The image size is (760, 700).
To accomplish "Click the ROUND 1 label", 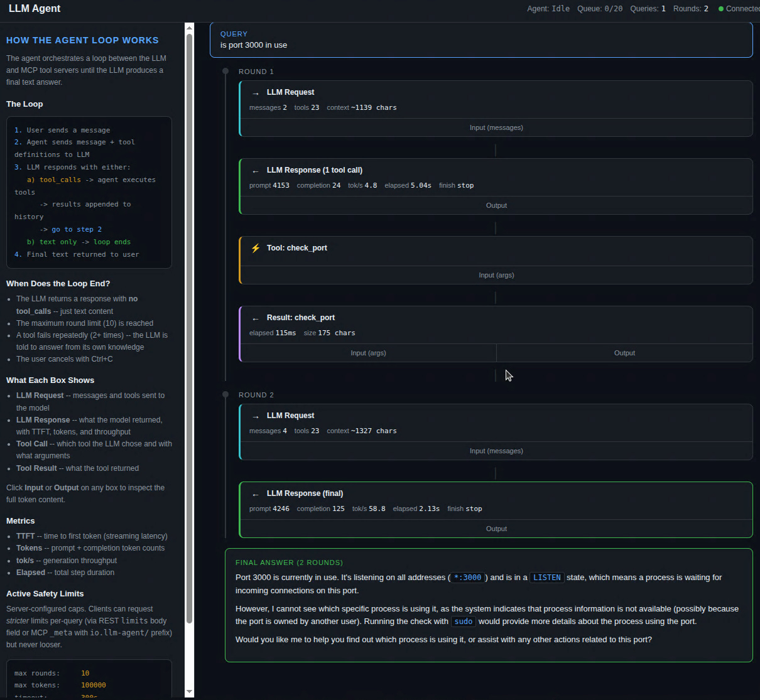I will (256, 72).
